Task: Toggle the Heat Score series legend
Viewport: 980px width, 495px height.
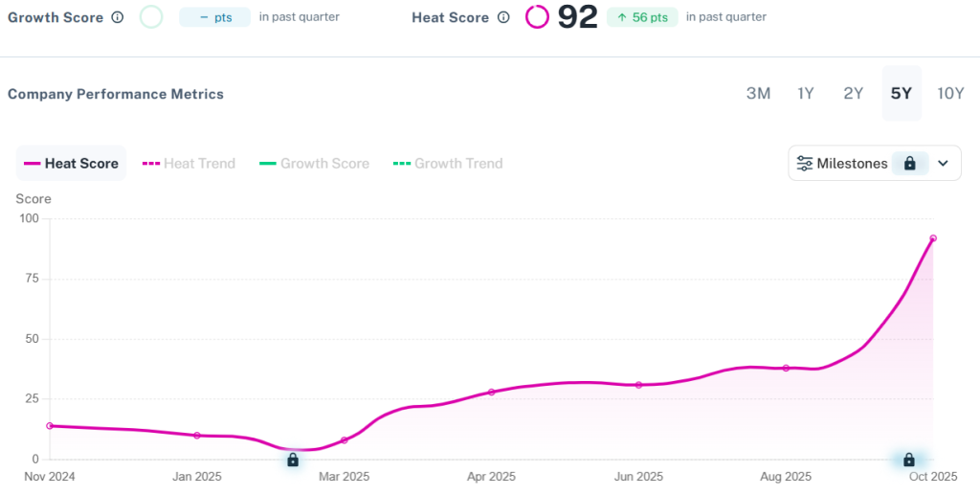Action: point(71,164)
